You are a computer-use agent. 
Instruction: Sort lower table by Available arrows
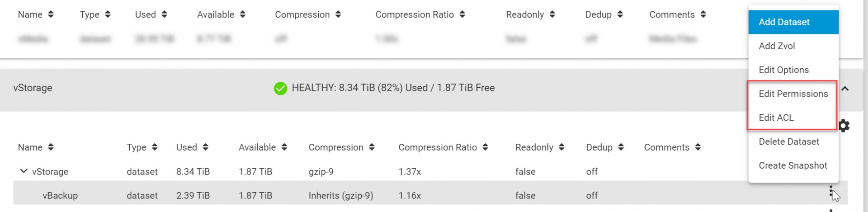point(284,147)
